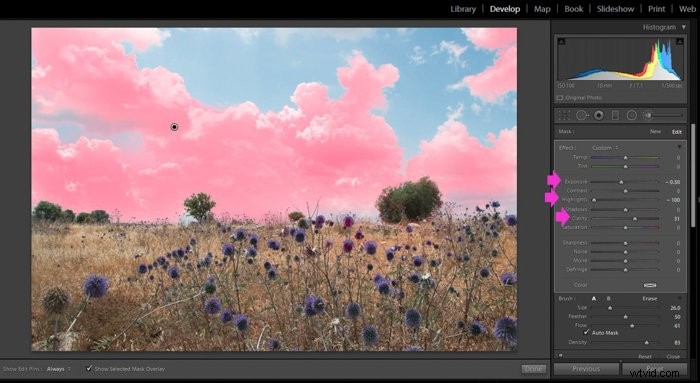Select the Spot Removal tool icon

tap(581, 115)
